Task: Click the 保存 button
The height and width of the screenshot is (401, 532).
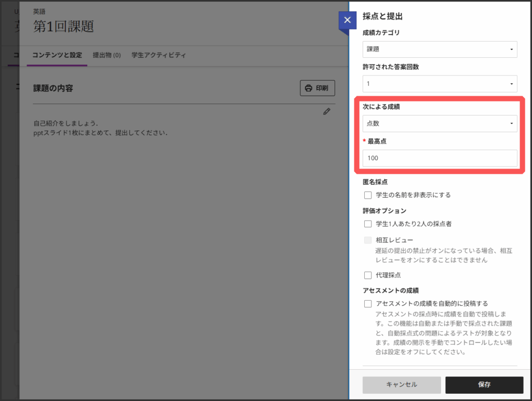Action: click(484, 385)
